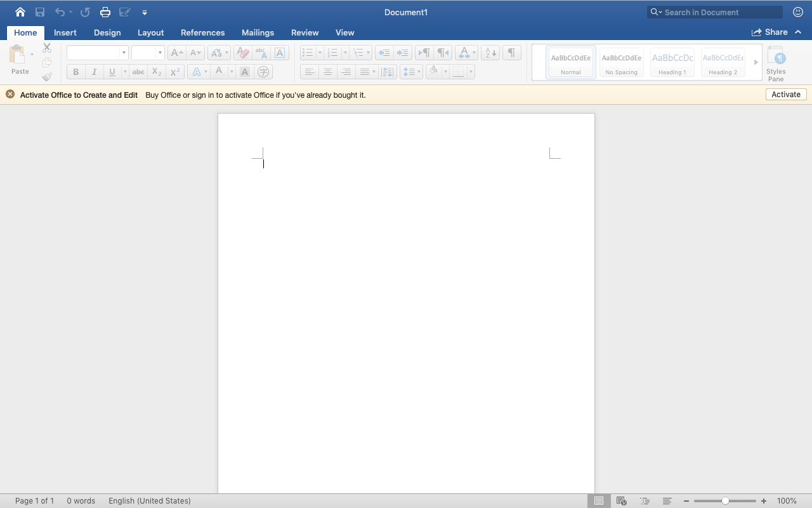Open the Styles Pane
The width and height of the screenshot is (812, 508).
pyautogui.click(x=776, y=63)
